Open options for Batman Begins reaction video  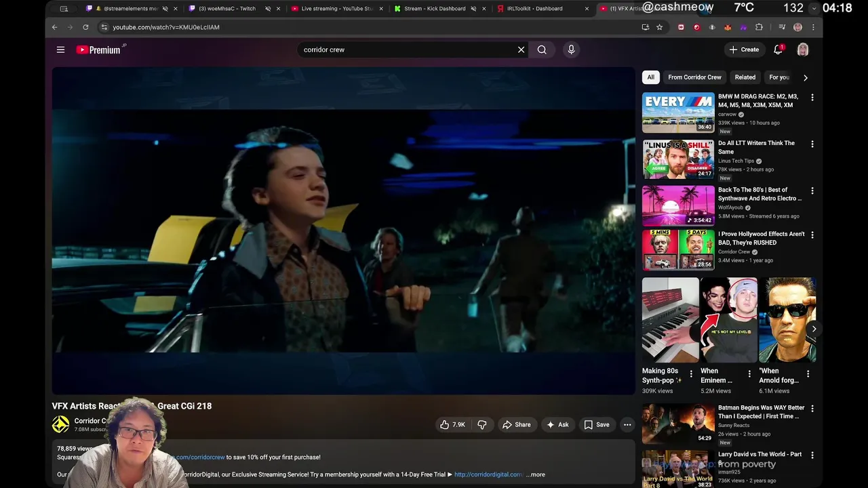tap(812, 409)
